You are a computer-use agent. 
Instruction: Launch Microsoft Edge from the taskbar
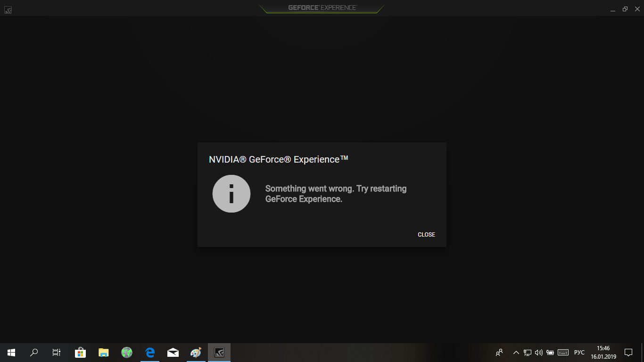(150, 352)
